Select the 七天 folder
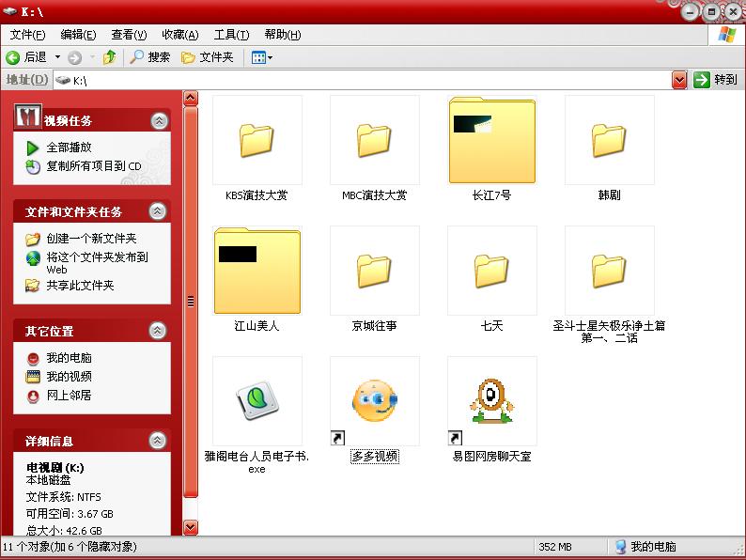Image resolution: width=746 pixels, height=560 pixels. 492,271
